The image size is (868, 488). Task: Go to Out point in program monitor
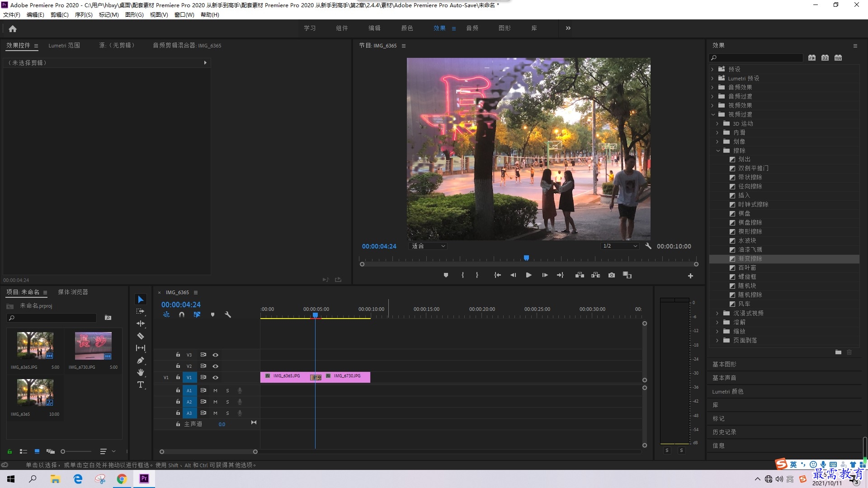tap(560, 275)
